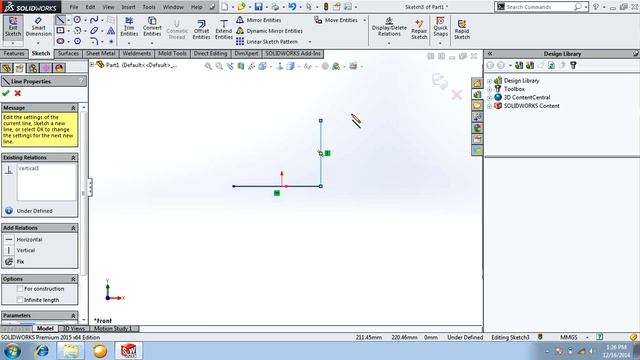Open Move Entities dropdown arrow
Viewport: 640px width, 360px height.
coord(364,20)
